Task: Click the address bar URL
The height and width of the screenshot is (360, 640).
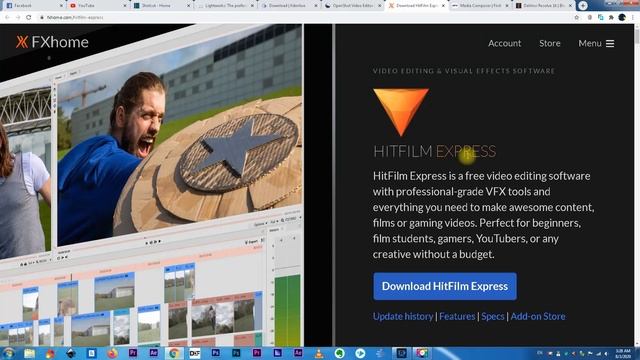Action: (75, 18)
